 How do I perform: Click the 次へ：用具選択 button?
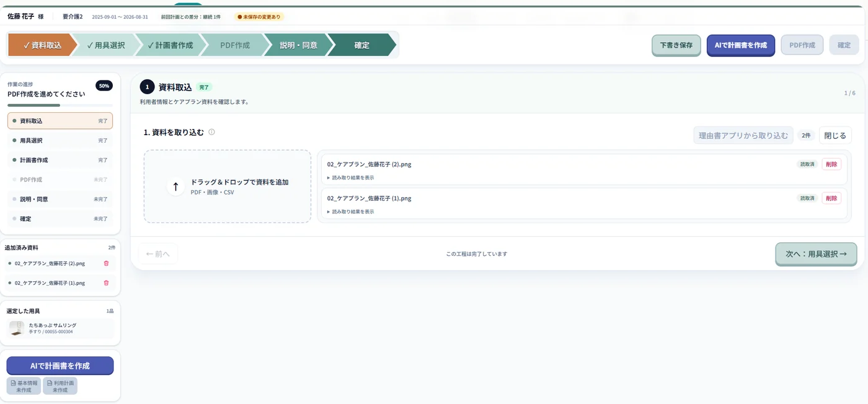coord(816,254)
